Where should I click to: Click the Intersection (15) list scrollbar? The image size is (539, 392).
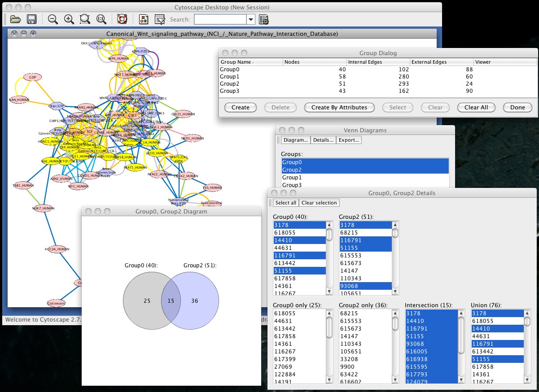point(461,346)
